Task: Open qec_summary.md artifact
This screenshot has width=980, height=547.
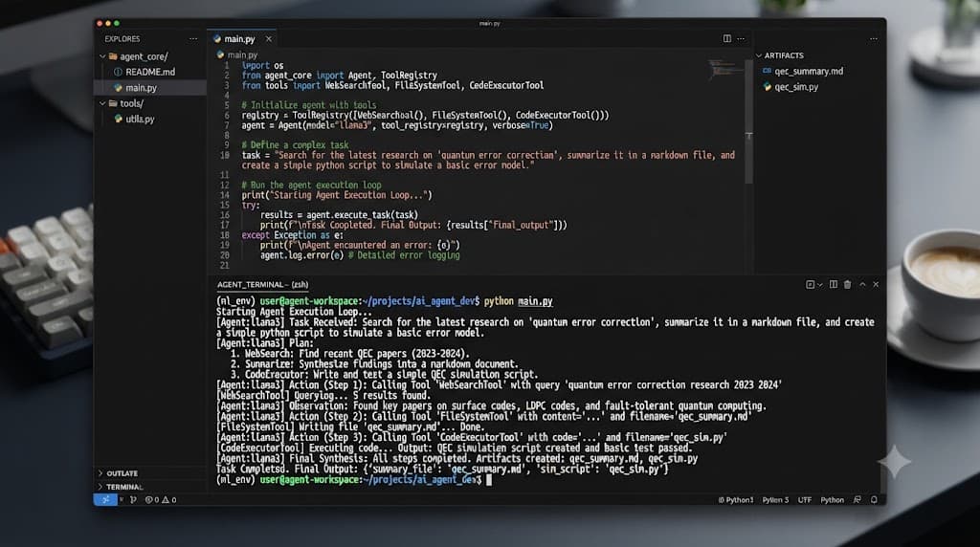Action: 809,71
